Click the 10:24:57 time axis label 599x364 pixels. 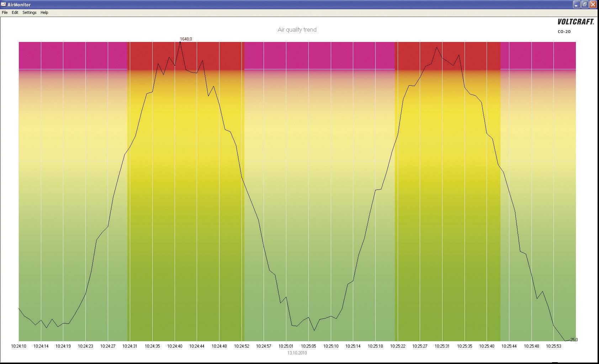click(264, 346)
